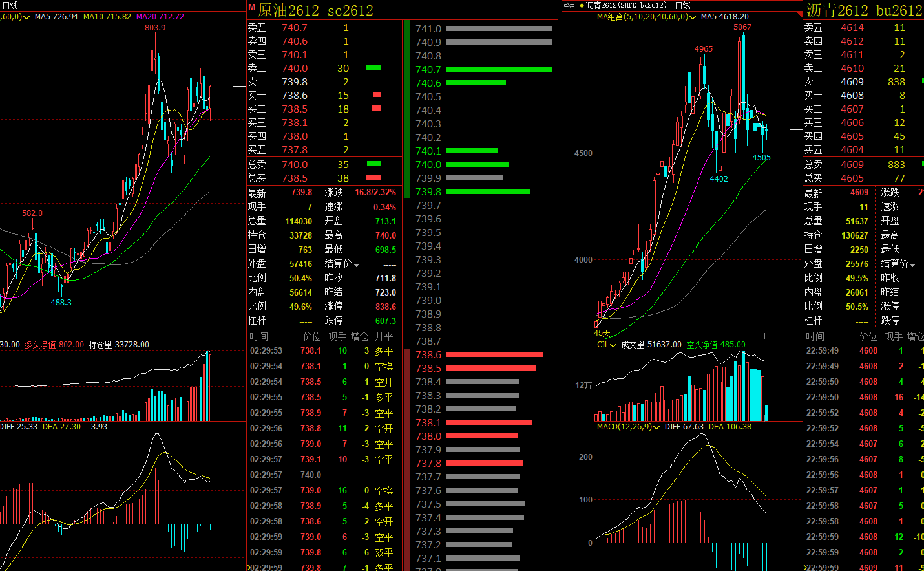
Task: Click the 740.7 green bar in the price ladder
Action: [499, 69]
